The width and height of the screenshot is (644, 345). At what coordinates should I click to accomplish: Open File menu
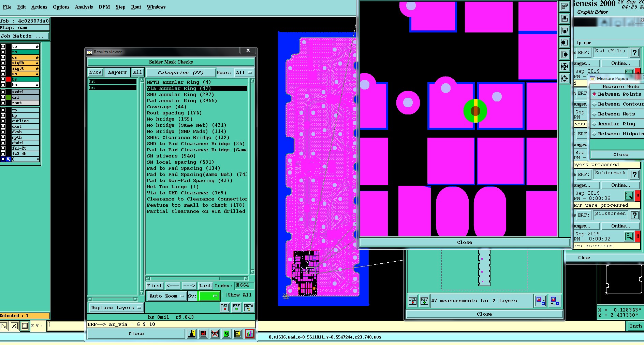pyautogui.click(x=7, y=7)
